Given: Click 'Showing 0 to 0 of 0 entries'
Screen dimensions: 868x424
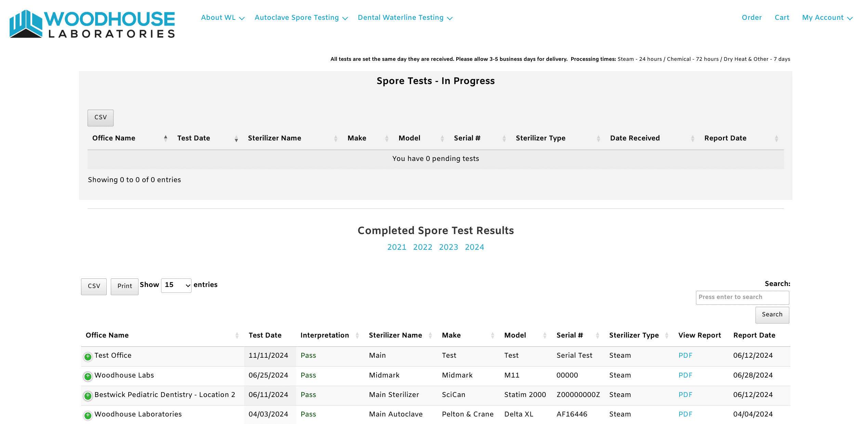Looking at the screenshot, I should click(x=134, y=180).
